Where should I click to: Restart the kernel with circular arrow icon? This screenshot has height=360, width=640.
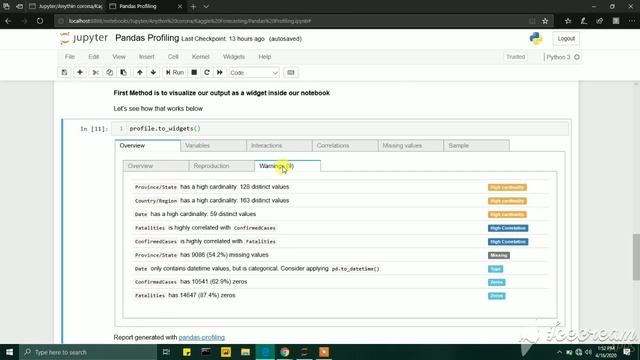[x=207, y=73]
